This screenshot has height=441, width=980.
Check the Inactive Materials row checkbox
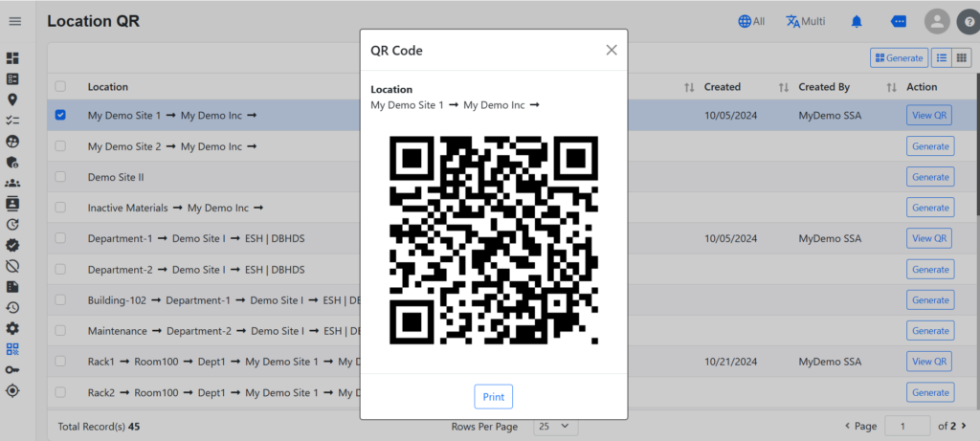[x=60, y=208]
